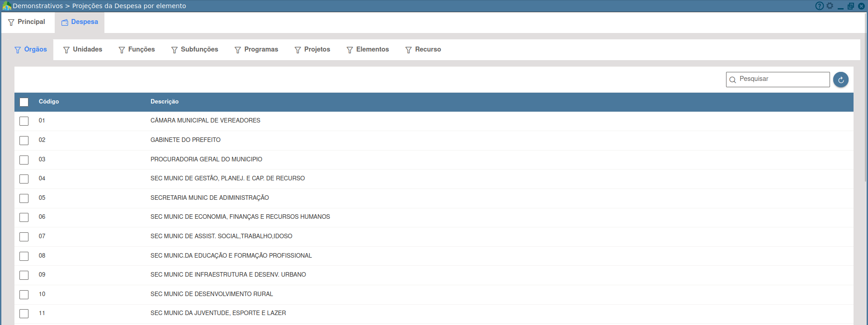Select checkbox for Gabinete do Prefeito
This screenshot has width=868, height=325.
[x=24, y=141]
